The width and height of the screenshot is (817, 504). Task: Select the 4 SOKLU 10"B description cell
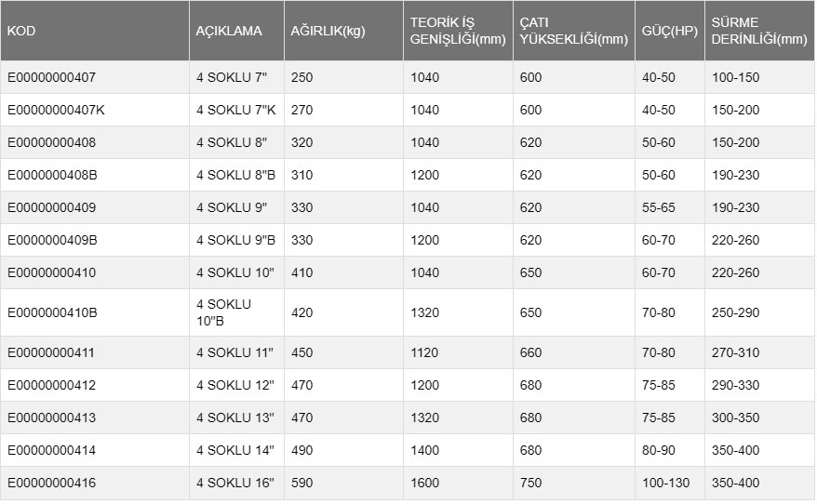[x=223, y=312]
